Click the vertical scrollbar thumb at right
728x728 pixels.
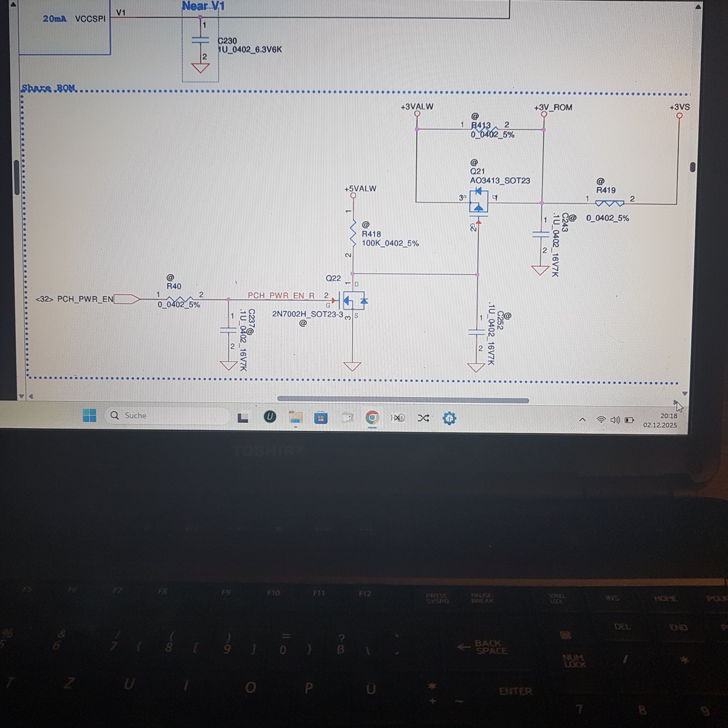click(x=693, y=167)
